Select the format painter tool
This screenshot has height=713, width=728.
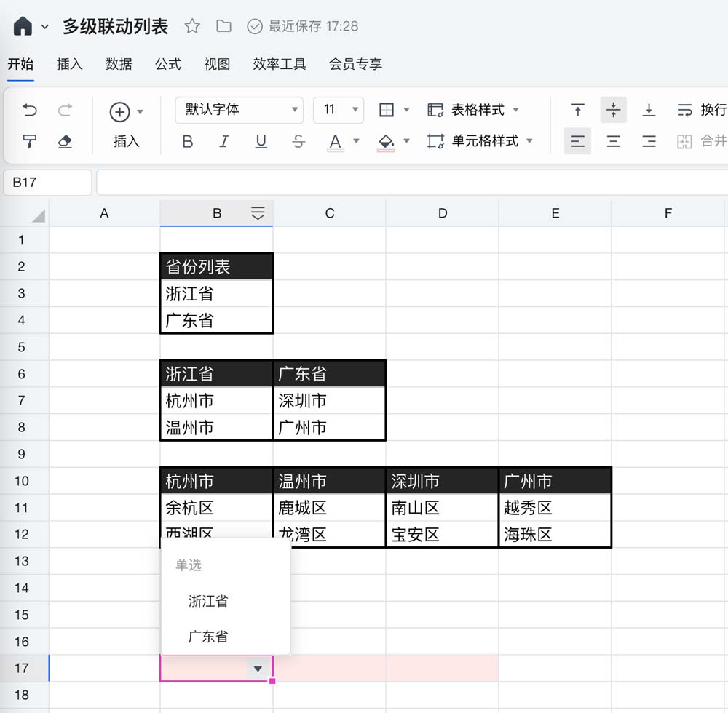30,141
